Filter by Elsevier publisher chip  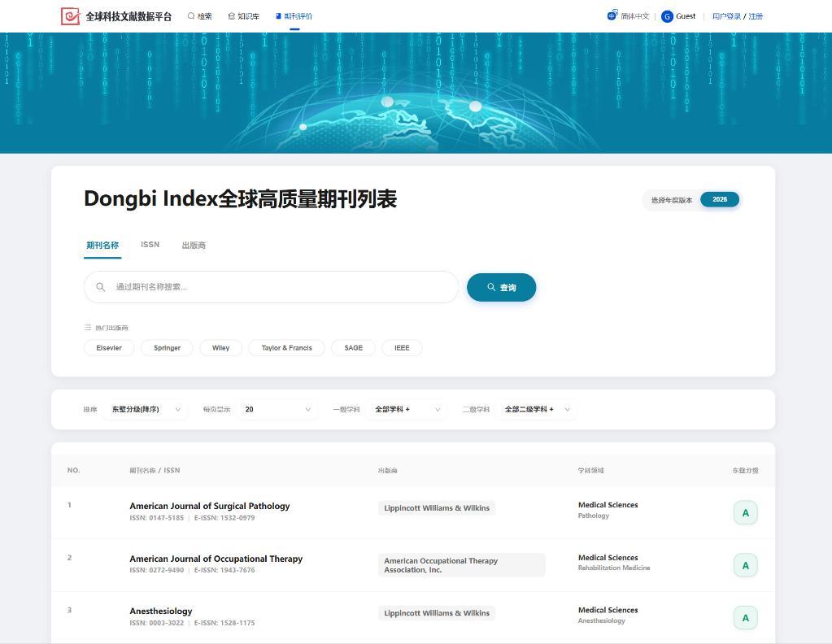point(109,348)
